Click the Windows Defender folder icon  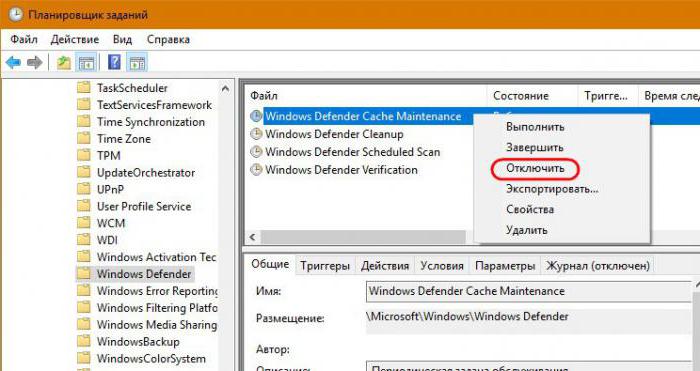[83, 273]
